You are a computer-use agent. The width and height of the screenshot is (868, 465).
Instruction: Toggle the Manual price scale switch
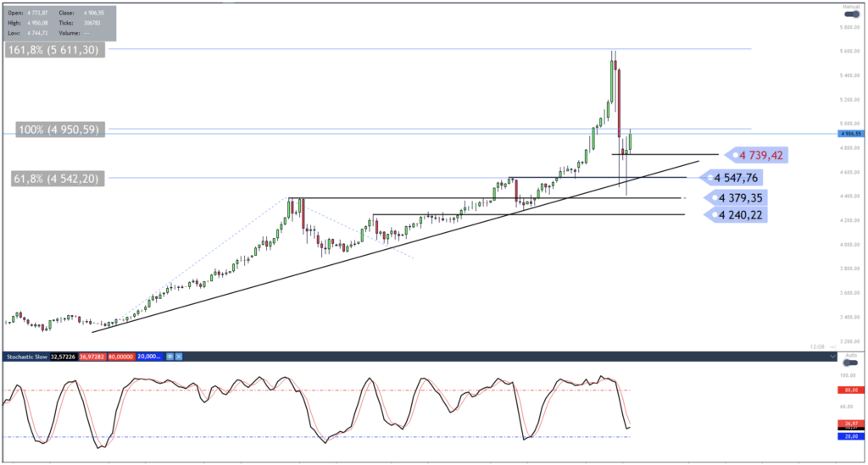[x=851, y=14]
